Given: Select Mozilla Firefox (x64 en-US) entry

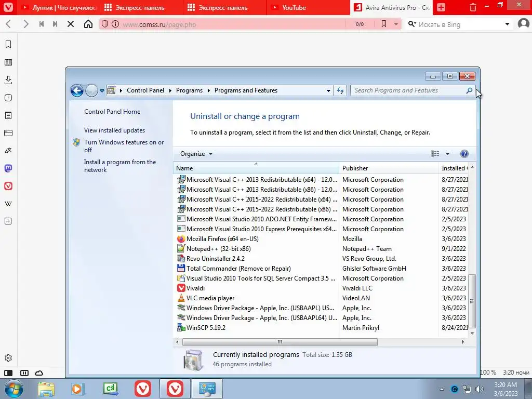Looking at the screenshot, I should 222,239.
